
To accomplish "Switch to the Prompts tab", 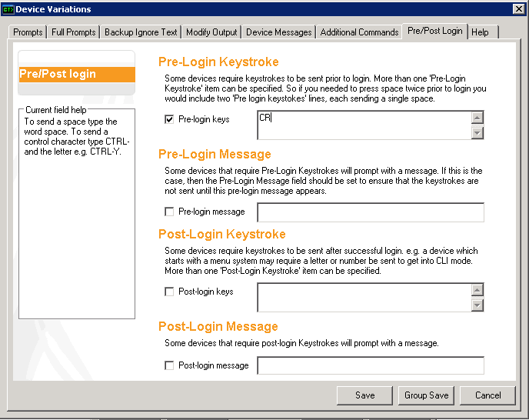I will click(28, 32).
